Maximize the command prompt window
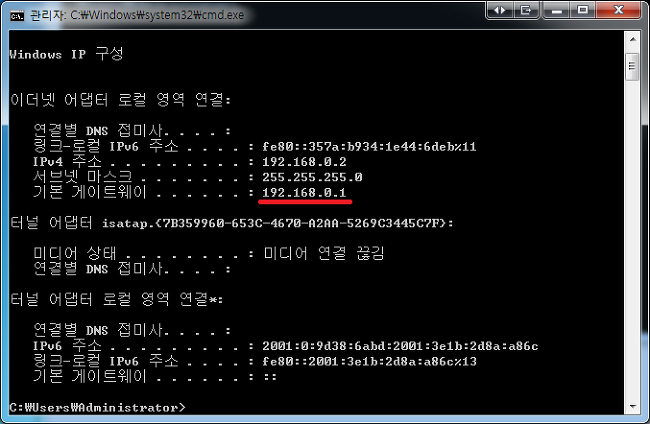 click(x=583, y=10)
